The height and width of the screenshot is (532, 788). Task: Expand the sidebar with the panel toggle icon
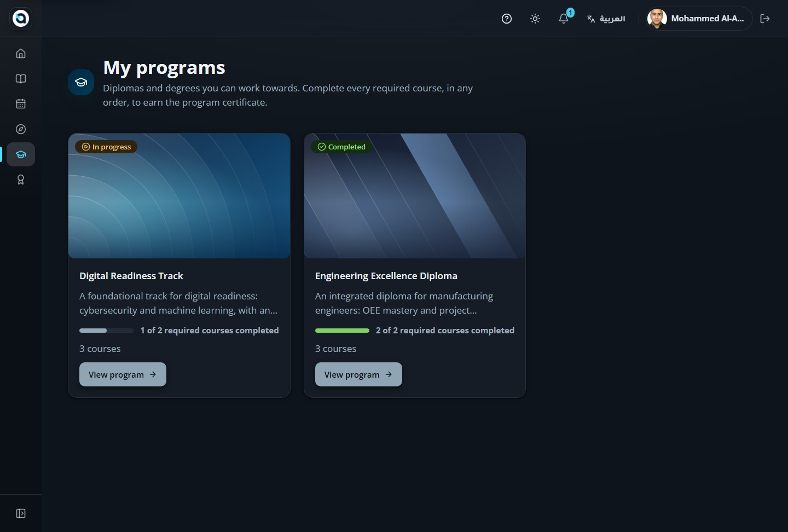point(21,513)
